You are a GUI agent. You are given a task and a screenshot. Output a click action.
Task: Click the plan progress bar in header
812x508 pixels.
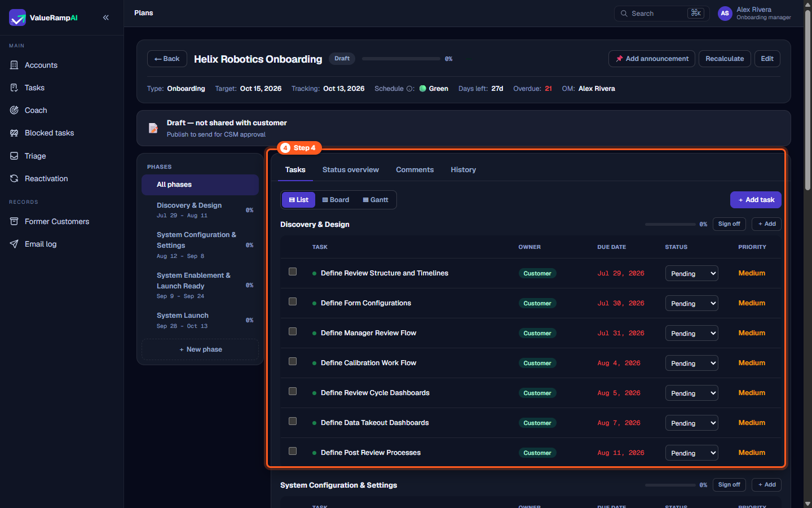pyautogui.click(x=401, y=59)
